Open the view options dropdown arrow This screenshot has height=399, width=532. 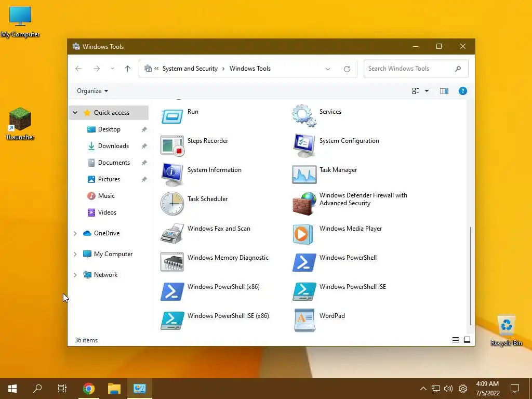coord(427,91)
